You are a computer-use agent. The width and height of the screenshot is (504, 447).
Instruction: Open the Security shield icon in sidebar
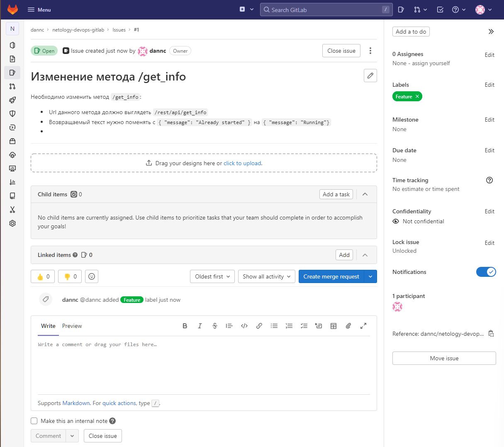[12, 113]
